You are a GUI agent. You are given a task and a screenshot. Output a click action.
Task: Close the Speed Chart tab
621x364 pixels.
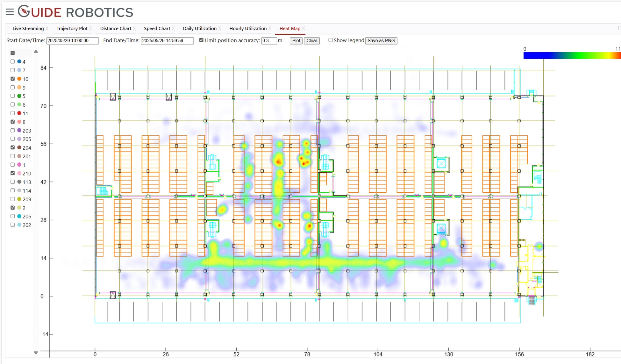point(173,28)
